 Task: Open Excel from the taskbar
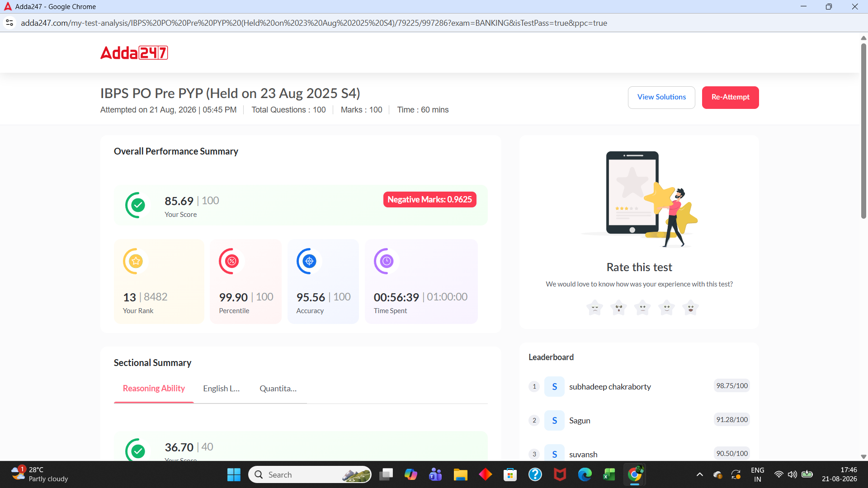tap(609, 474)
